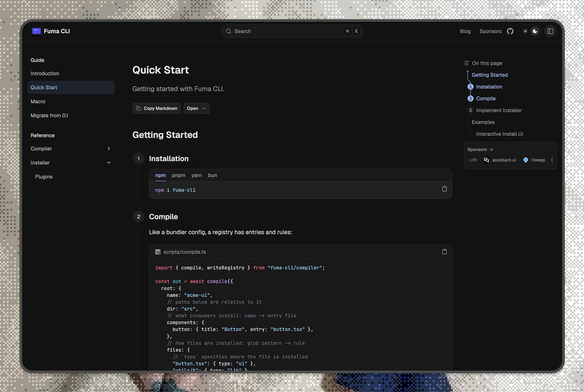Copy the npm install command
The width and height of the screenshot is (584, 392).
pyautogui.click(x=444, y=189)
